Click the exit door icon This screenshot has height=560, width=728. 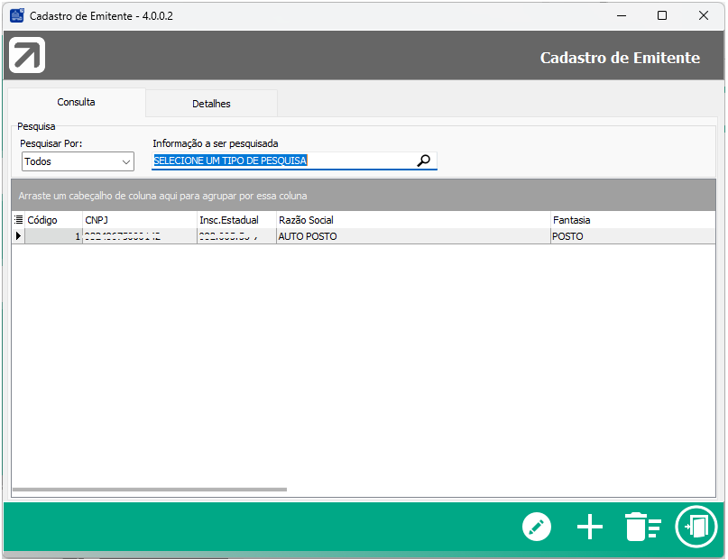click(696, 527)
